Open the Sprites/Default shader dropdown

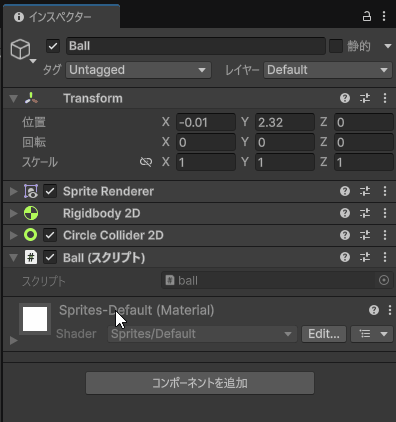coord(202,334)
